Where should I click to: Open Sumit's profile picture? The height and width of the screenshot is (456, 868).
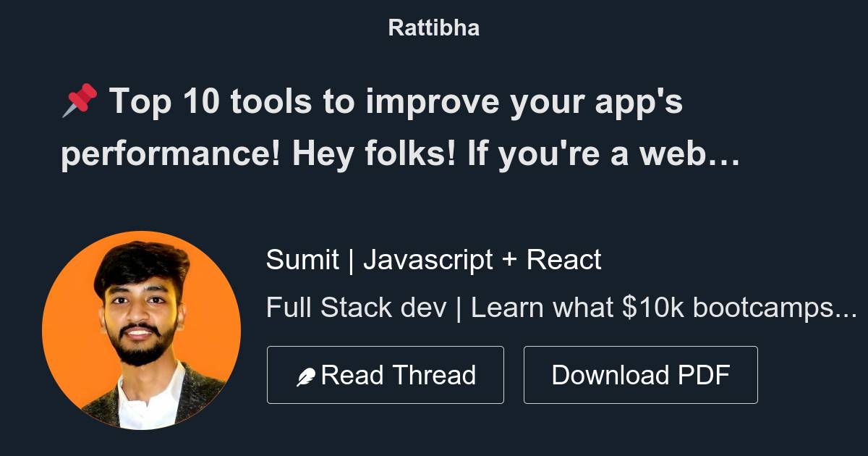142,329
